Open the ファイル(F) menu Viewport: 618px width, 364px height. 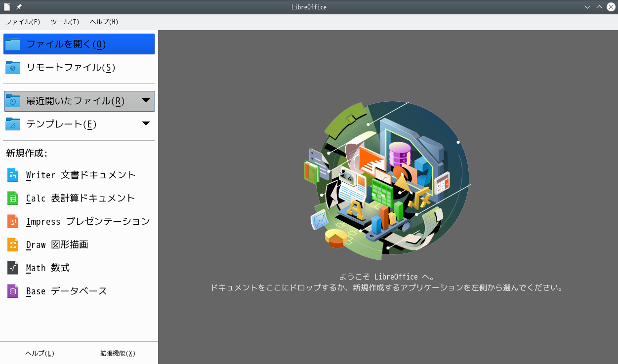[x=23, y=22]
